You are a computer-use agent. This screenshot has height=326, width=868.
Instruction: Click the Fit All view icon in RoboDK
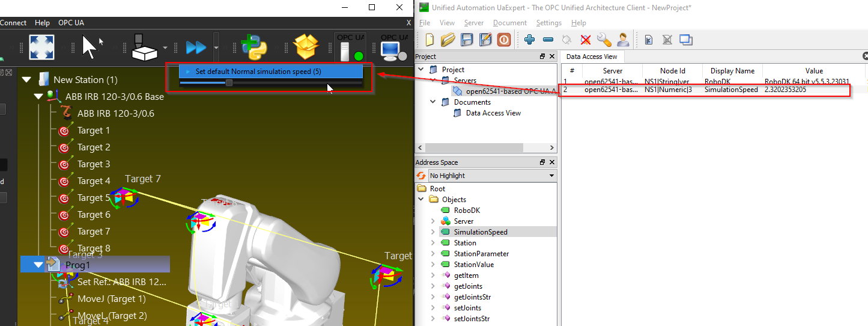41,47
